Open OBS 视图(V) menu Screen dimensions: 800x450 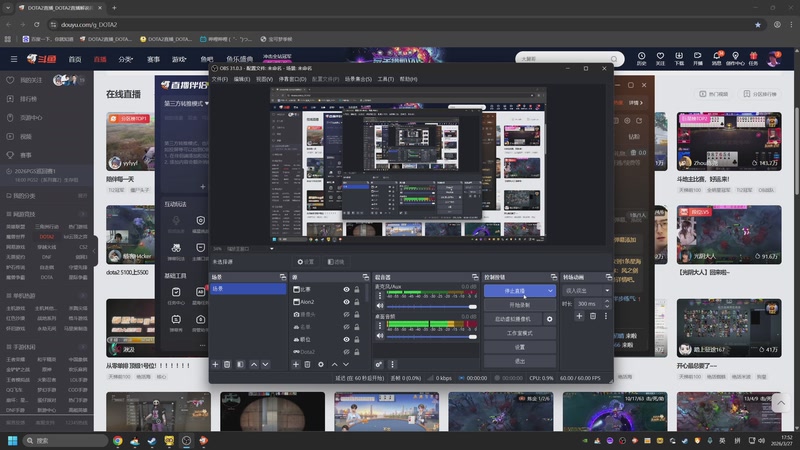point(264,79)
